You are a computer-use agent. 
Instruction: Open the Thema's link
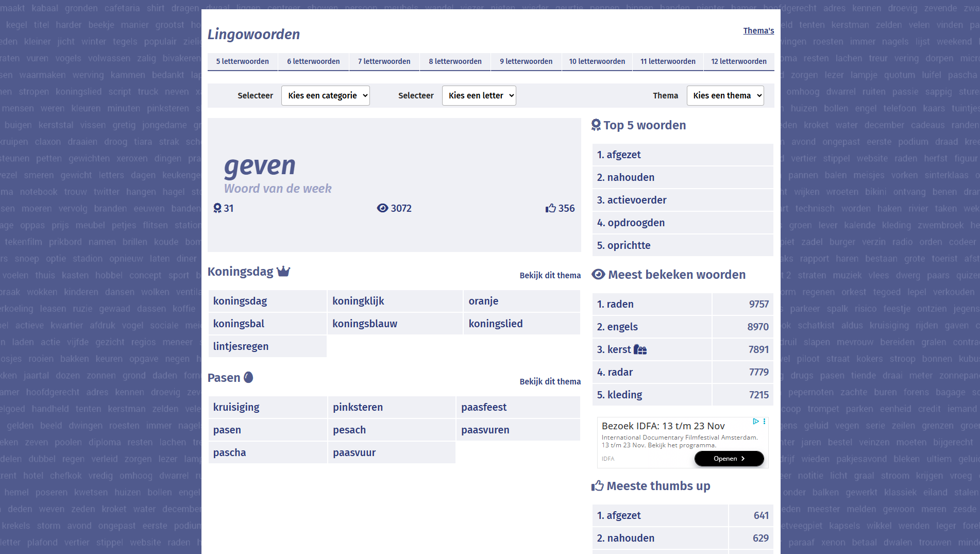pyautogui.click(x=758, y=30)
